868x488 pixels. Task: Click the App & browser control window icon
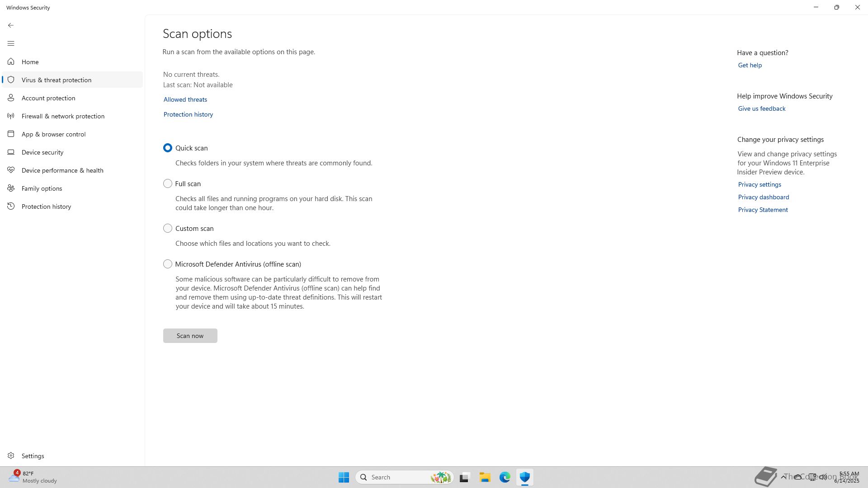click(11, 134)
